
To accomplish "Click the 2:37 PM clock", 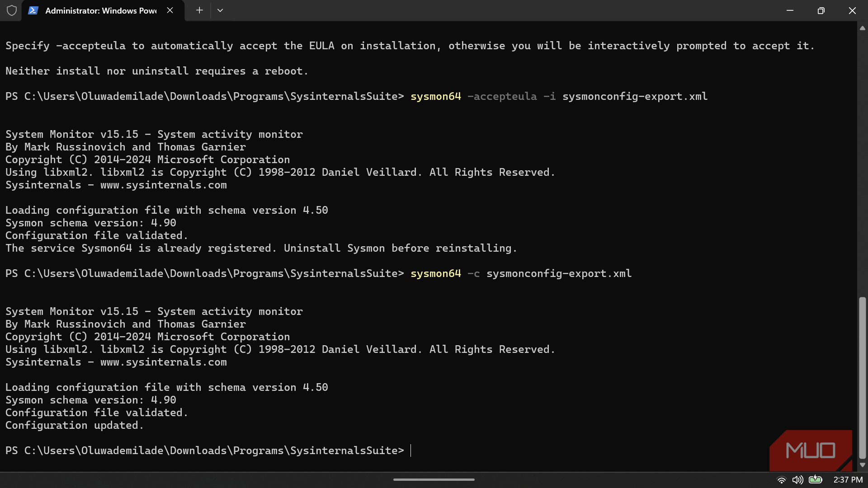I will pos(848,480).
